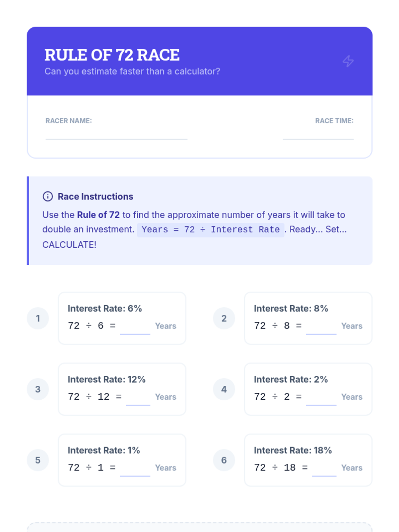This screenshot has width=399, height=532.
Task: Click the number 5 question badge
Action: (x=38, y=460)
